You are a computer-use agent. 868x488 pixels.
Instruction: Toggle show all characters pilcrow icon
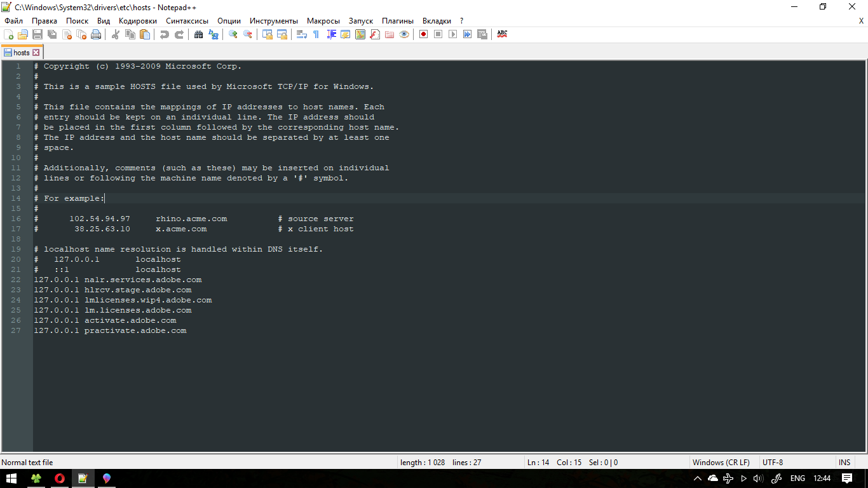click(316, 34)
